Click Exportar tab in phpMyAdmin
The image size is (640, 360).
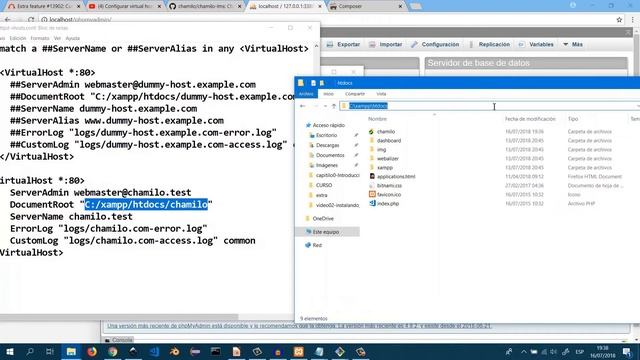343,44
